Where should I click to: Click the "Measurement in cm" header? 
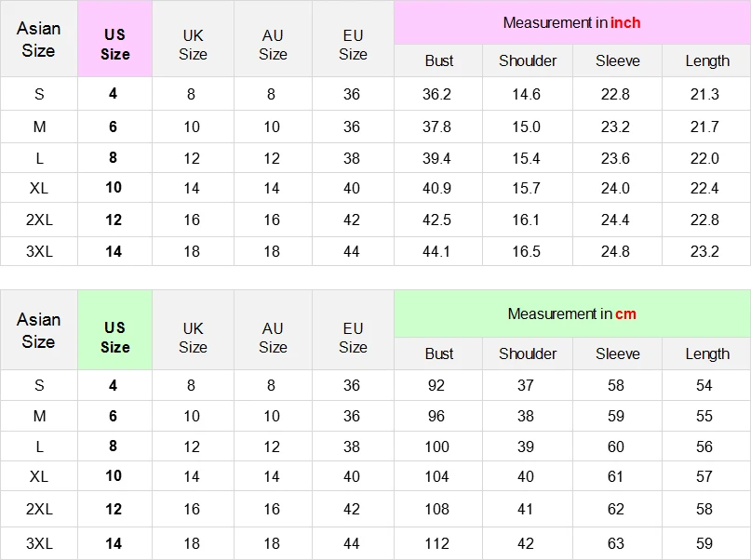pyautogui.click(x=571, y=314)
